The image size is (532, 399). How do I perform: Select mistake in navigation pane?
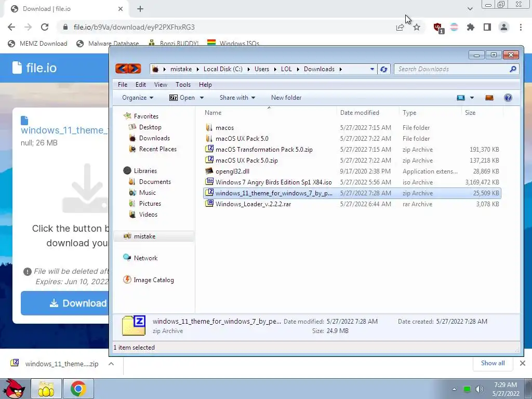(154, 236)
